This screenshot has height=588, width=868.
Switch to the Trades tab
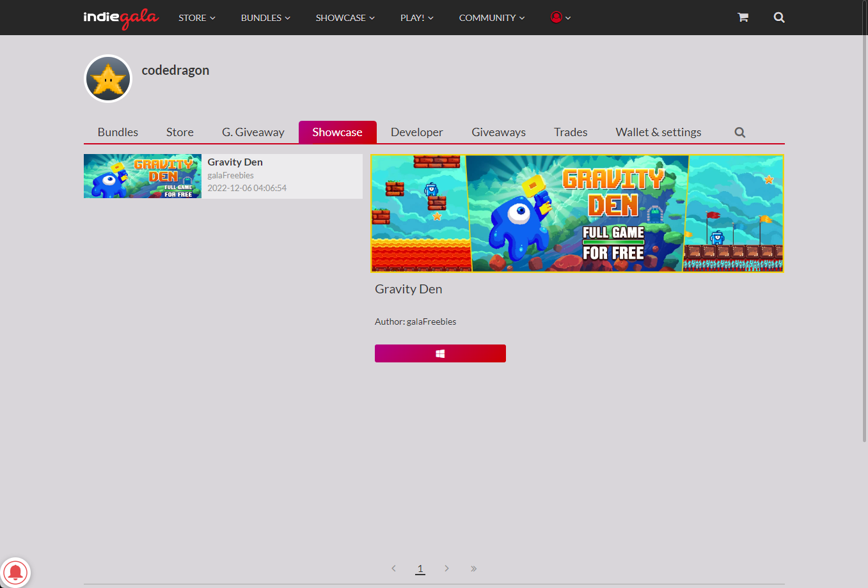(x=571, y=132)
